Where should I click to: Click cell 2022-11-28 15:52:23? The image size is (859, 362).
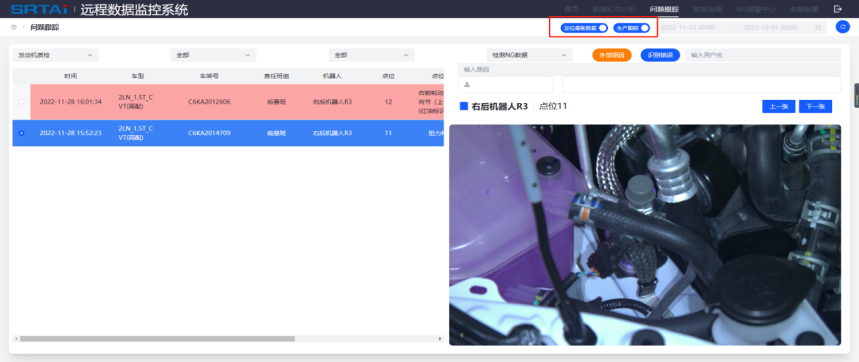pyautogui.click(x=70, y=133)
